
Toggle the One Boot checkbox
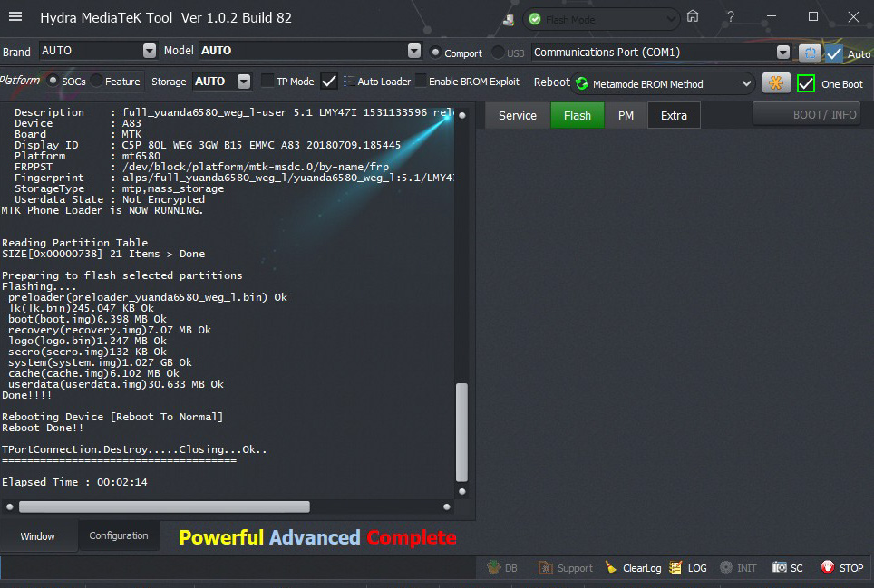pyautogui.click(x=805, y=83)
